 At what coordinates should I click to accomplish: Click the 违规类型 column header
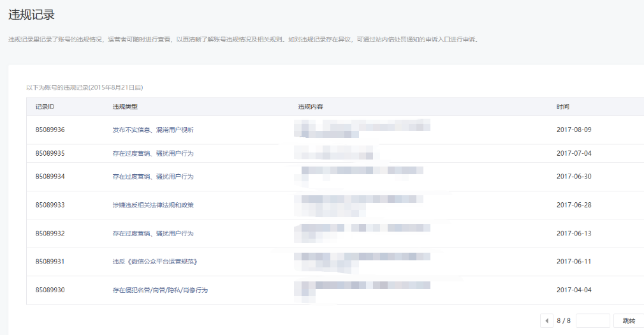tap(125, 107)
